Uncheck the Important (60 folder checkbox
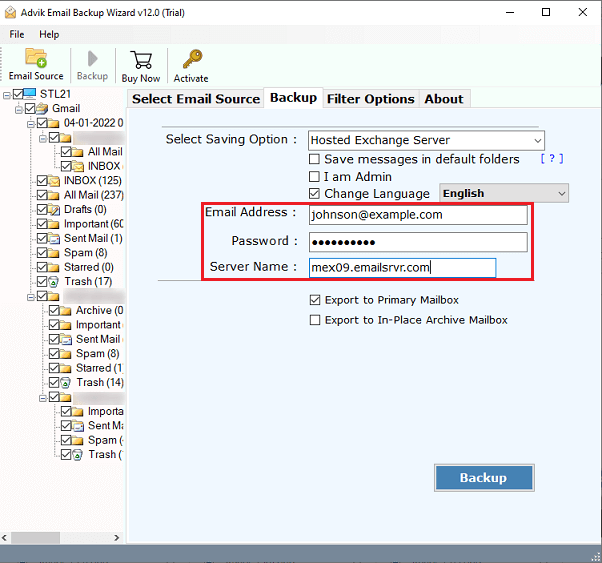 point(42,224)
